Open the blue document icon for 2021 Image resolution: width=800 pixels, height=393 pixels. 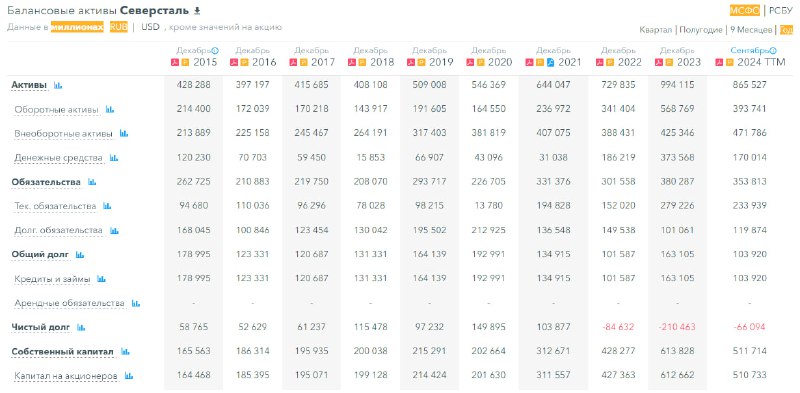tap(550, 63)
